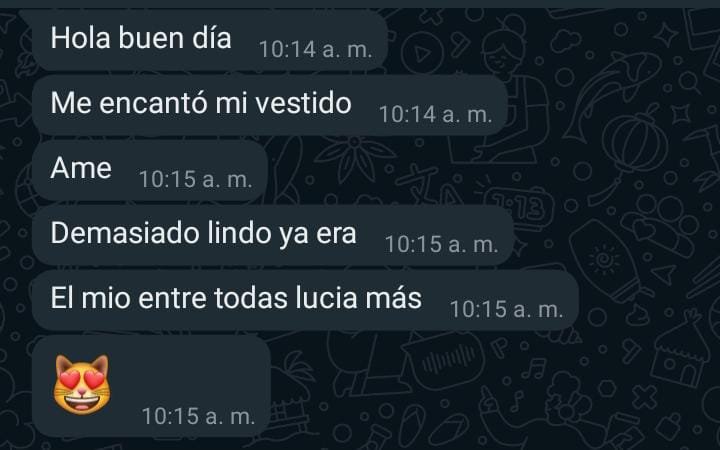Click the timestamp beside "Demasiado lindo ya era"
Viewport: 720px width, 450px height.
pyautogui.click(x=442, y=244)
